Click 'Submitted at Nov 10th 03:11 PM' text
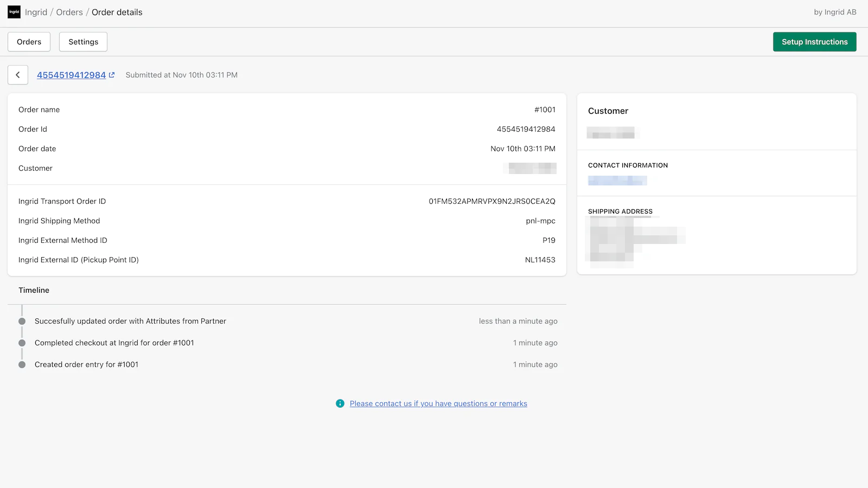This screenshot has height=488, width=868. click(x=181, y=75)
